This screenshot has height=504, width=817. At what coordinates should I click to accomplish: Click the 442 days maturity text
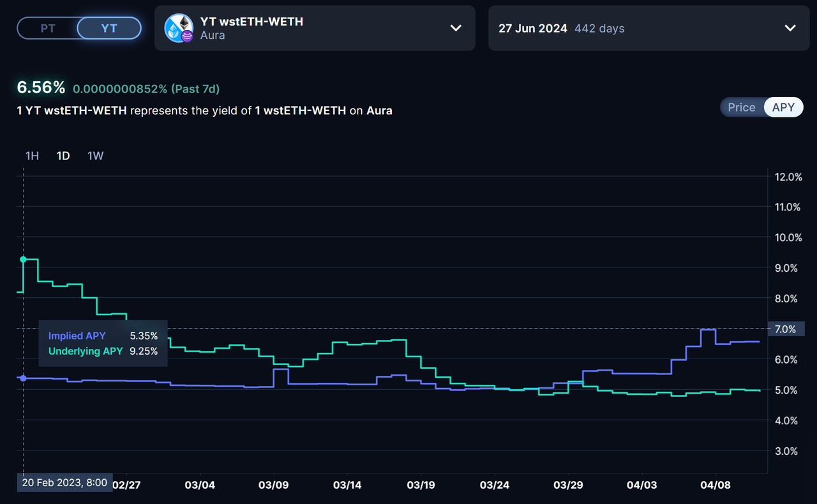(599, 29)
